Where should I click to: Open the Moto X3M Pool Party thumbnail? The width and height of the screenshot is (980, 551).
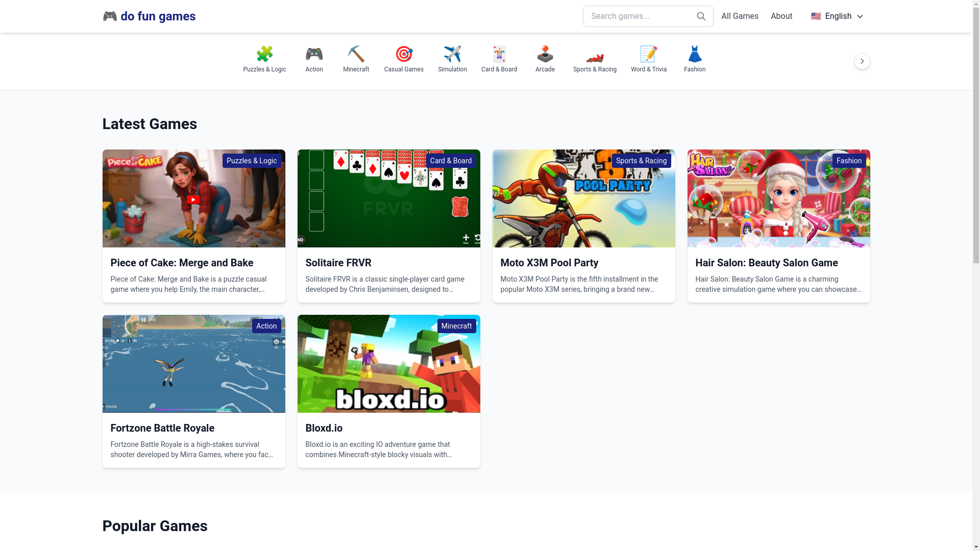point(584,198)
